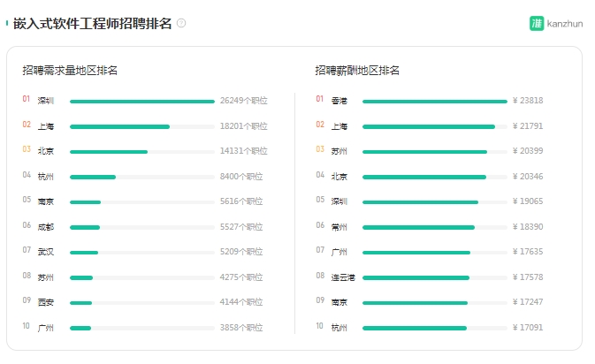Viewport: 595px width, 364px height.
Task: Click rank 01 badge in demand ranking
Action: [x=27, y=100]
